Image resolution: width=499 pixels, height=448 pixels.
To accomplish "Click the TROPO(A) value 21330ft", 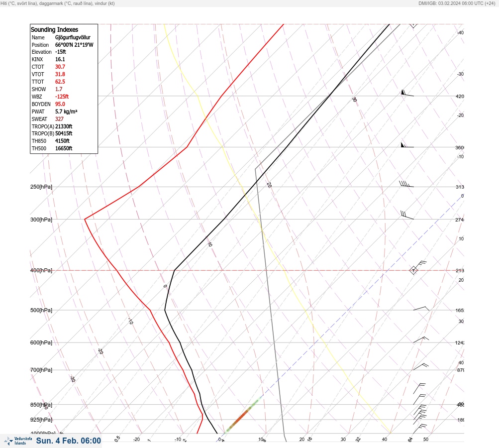I will pyautogui.click(x=64, y=126).
